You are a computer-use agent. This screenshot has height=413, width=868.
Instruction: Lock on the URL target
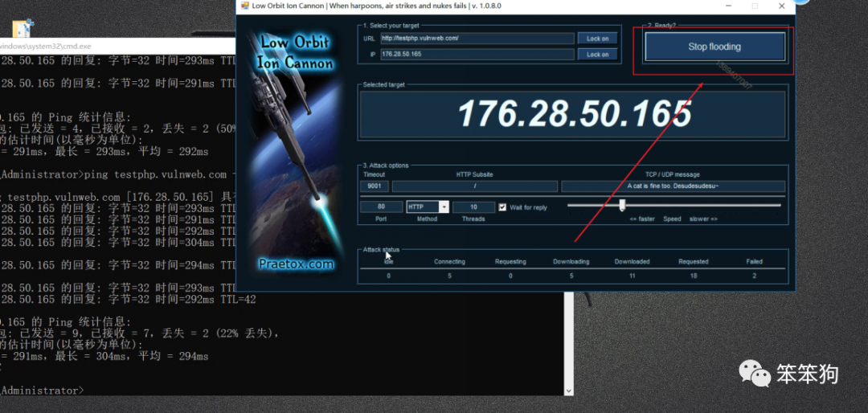point(597,39)
